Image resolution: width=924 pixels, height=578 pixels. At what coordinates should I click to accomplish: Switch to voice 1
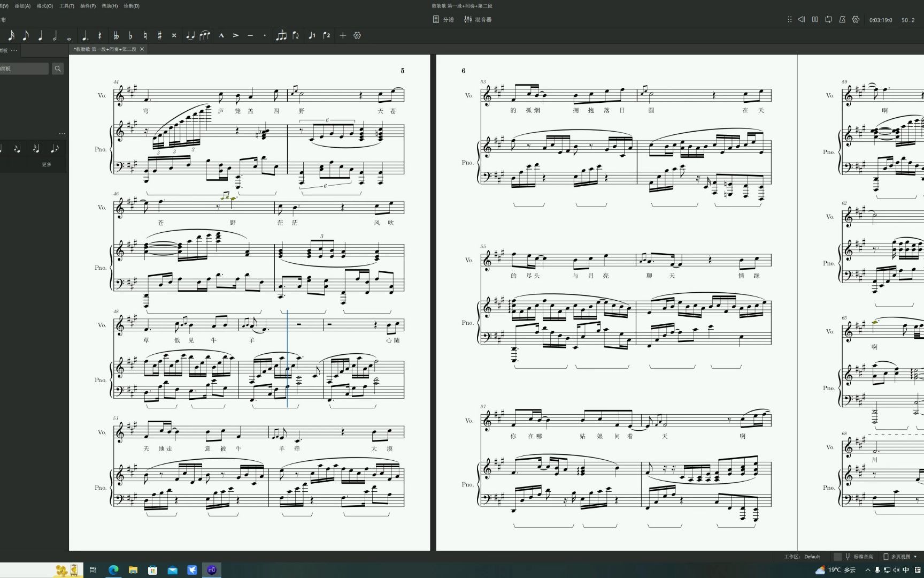(x=312, y=35)
